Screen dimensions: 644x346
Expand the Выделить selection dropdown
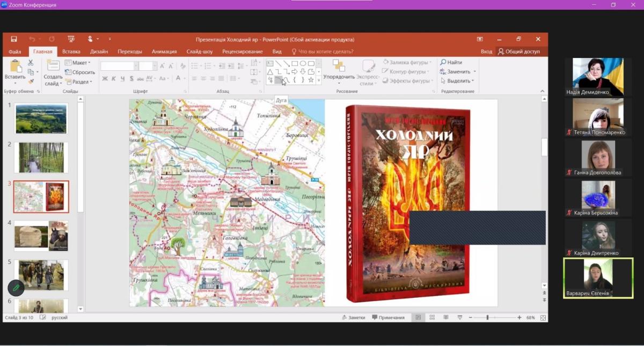457,81
